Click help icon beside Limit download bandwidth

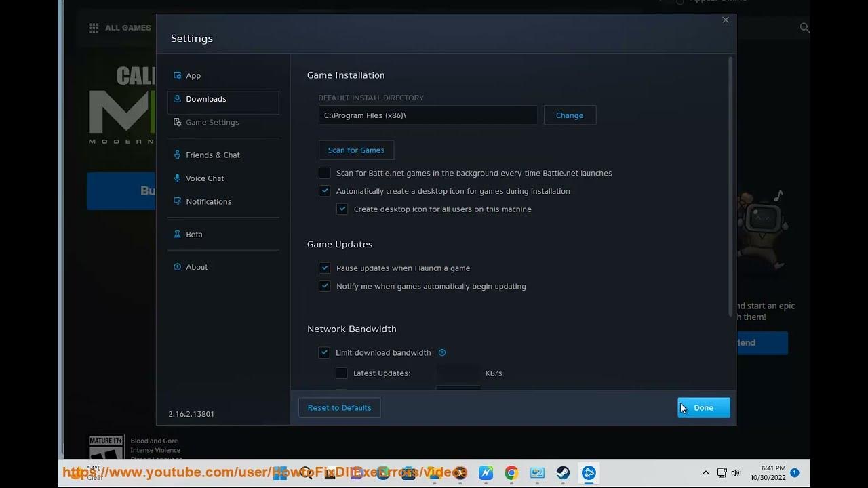442,352
